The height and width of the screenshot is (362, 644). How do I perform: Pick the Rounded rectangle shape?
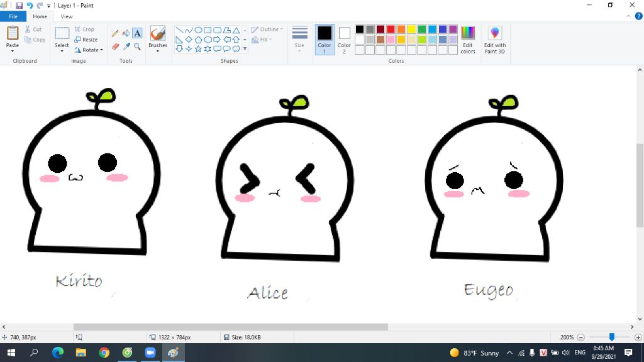217,30
